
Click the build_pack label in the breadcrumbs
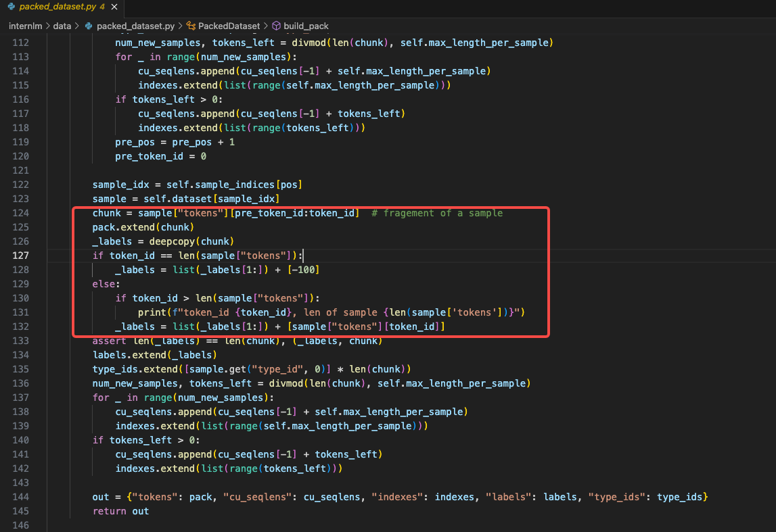click(x=306, y=26)
